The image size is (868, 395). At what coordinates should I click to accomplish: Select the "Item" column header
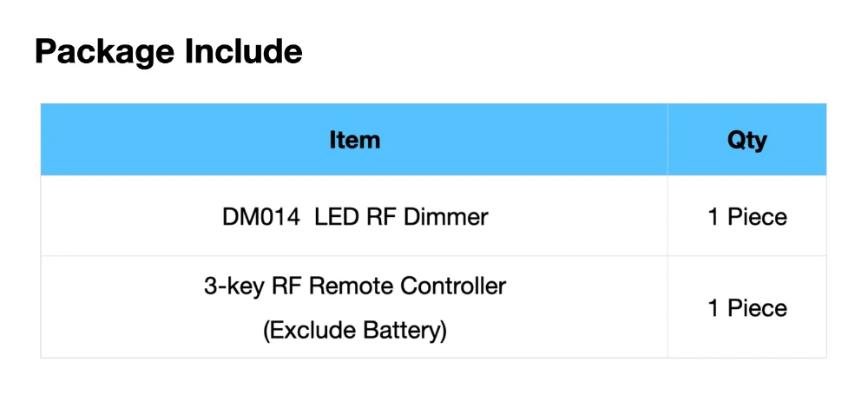pyautogui.click(x=354, y=140)
